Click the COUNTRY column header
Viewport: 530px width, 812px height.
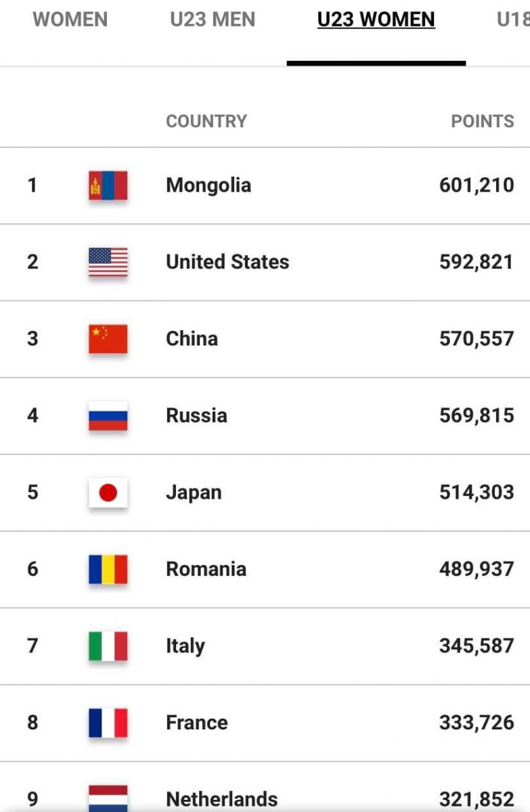(x=206, y=121)
